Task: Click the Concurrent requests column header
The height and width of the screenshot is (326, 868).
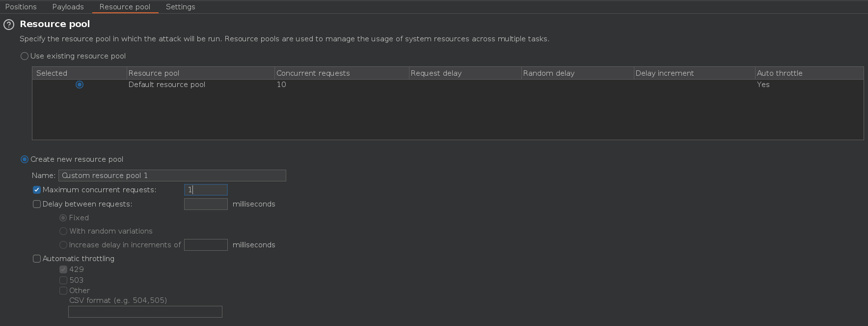Action: pos(313,73)
